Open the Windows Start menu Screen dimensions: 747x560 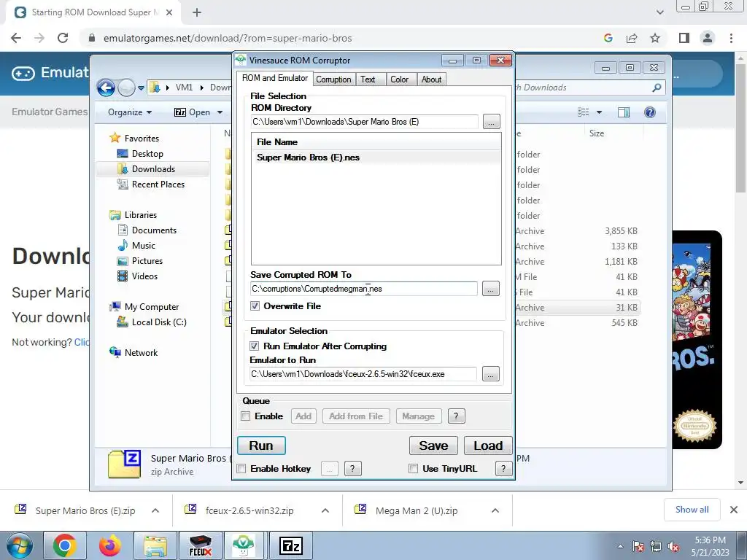pyautogui.click(x=19, y=546)
